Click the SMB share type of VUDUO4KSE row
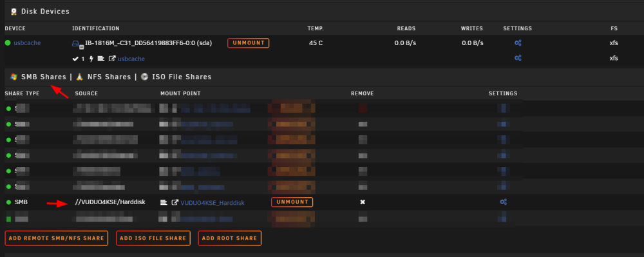The height and width of the screenshot is (257, 644). (21, 202)
